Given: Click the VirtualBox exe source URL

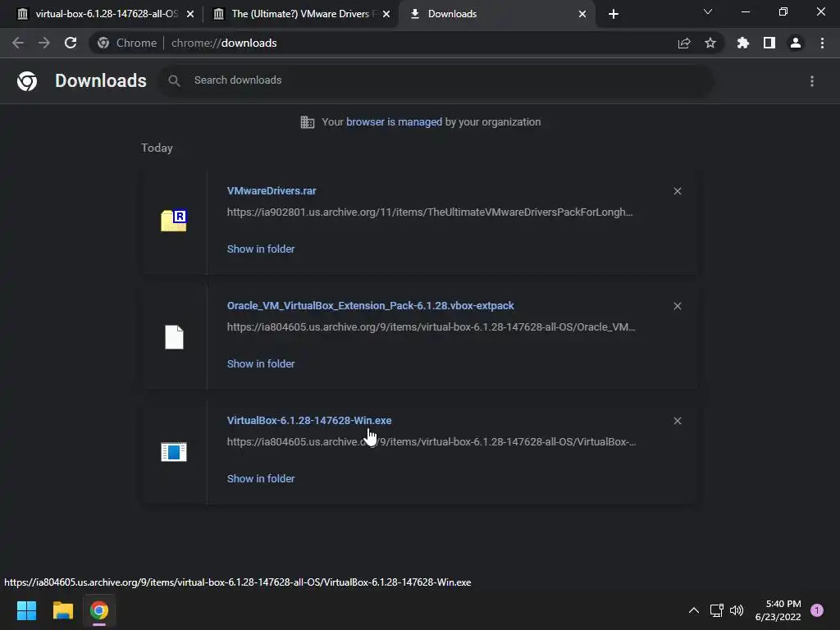Looking at the screenshot, I should click(x=431, y=442).
